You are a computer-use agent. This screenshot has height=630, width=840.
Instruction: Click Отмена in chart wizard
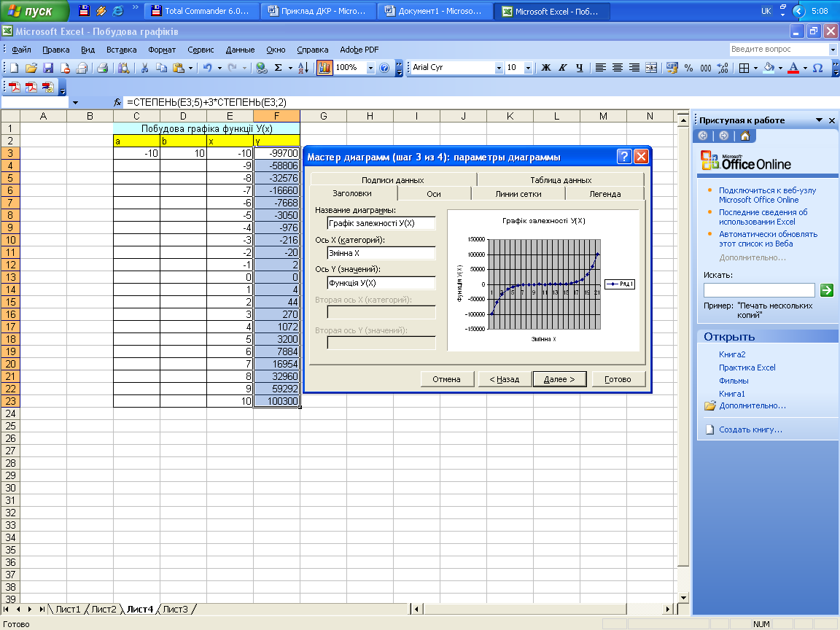pyautogui.click(x=446, y=379)
